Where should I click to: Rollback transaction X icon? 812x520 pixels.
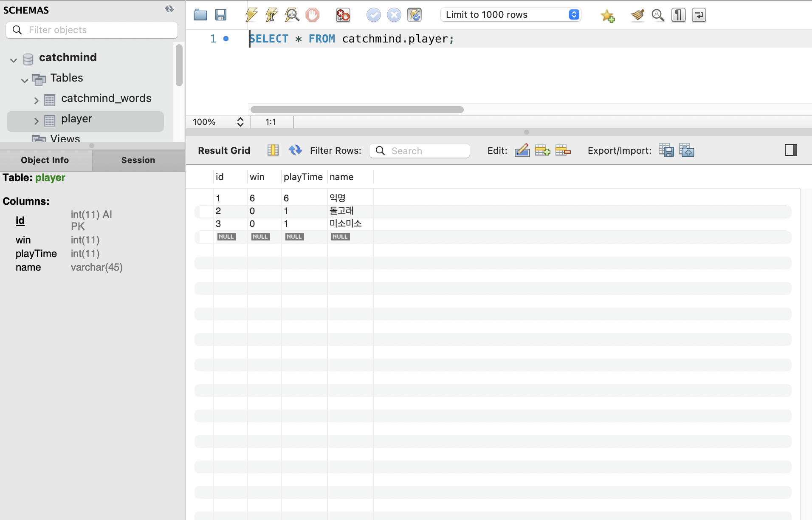[x=394, y=15]
